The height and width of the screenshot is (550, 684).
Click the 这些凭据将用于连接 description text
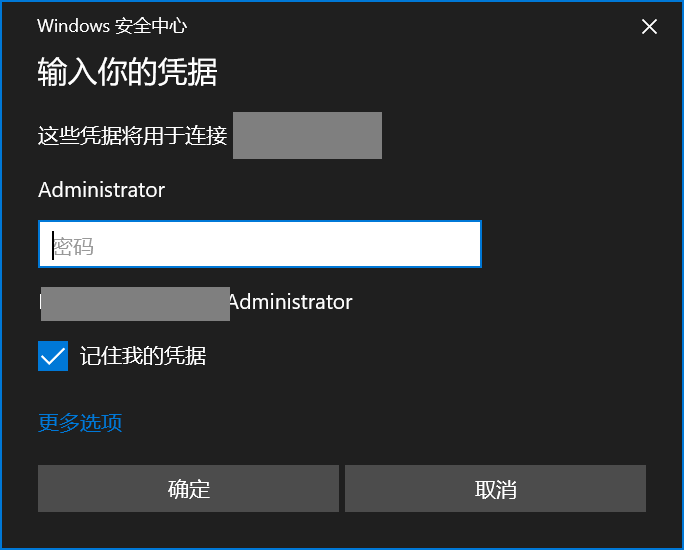(132, 136)
